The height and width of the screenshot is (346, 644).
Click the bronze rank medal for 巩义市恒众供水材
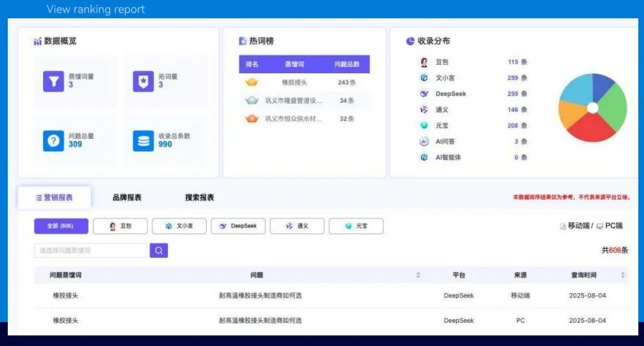(x=252, y=118)
